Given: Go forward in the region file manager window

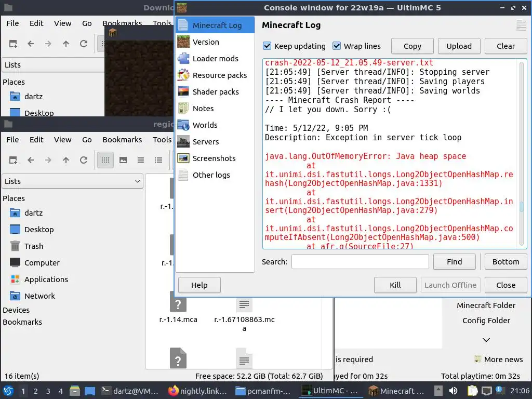Looking at the screenshot, I should [x=48, y=160].
